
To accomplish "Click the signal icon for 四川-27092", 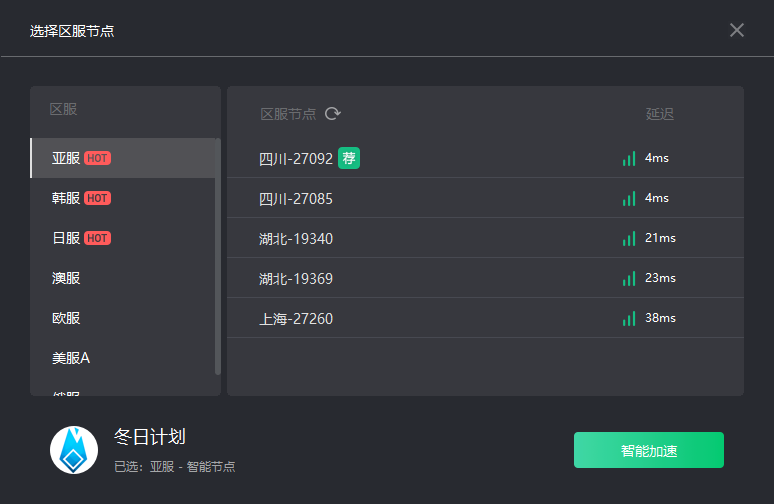I will (x=629, y=158).
